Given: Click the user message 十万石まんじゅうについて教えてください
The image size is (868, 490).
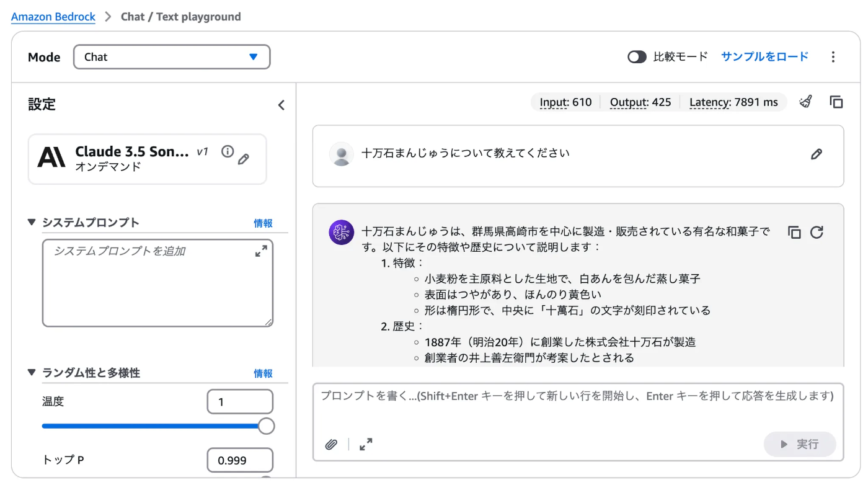Looking at the screenshot, I should click(x=466, y=153).
